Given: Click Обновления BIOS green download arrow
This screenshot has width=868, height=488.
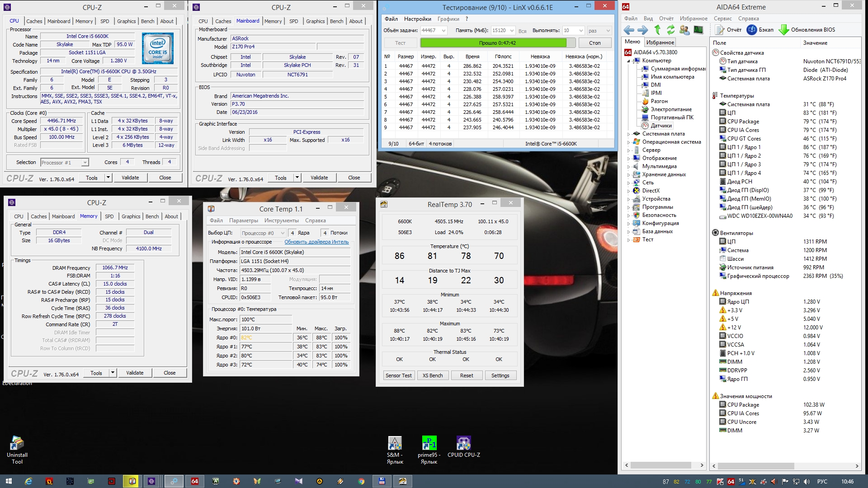Looking at the screenshot, I should 784,30.
